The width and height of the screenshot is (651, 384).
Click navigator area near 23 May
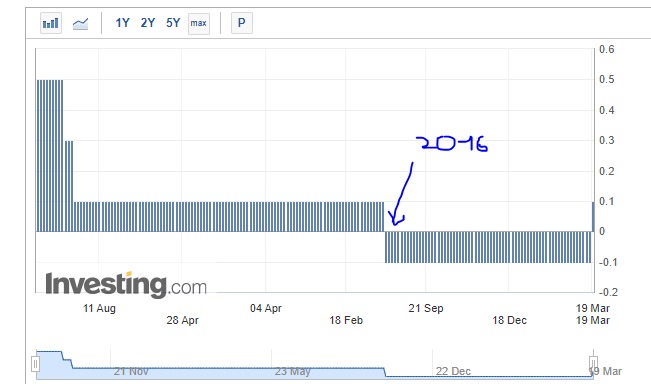click(x=292, y=371)
